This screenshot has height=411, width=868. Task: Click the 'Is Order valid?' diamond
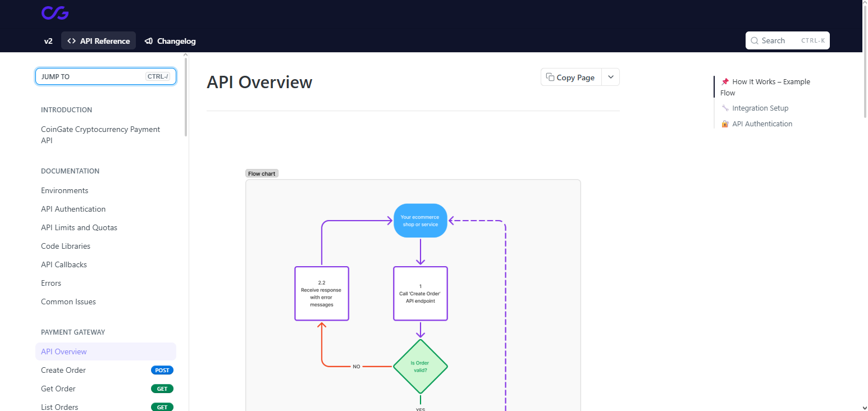421,367
